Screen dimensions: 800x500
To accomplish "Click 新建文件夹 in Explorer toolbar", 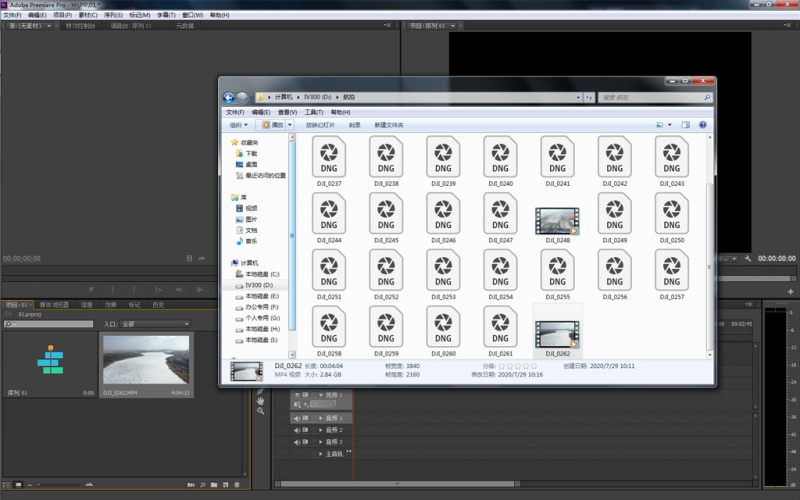I will 389,125.
